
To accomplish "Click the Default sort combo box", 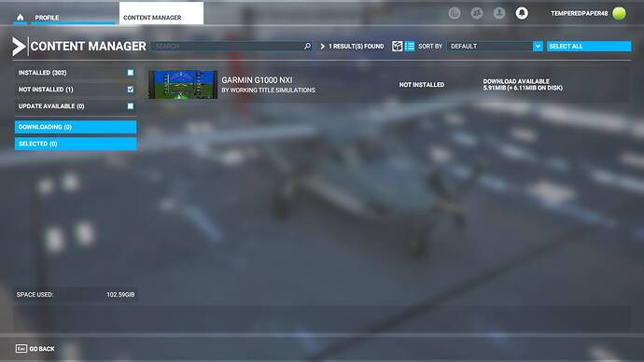I will coord(495,46).
